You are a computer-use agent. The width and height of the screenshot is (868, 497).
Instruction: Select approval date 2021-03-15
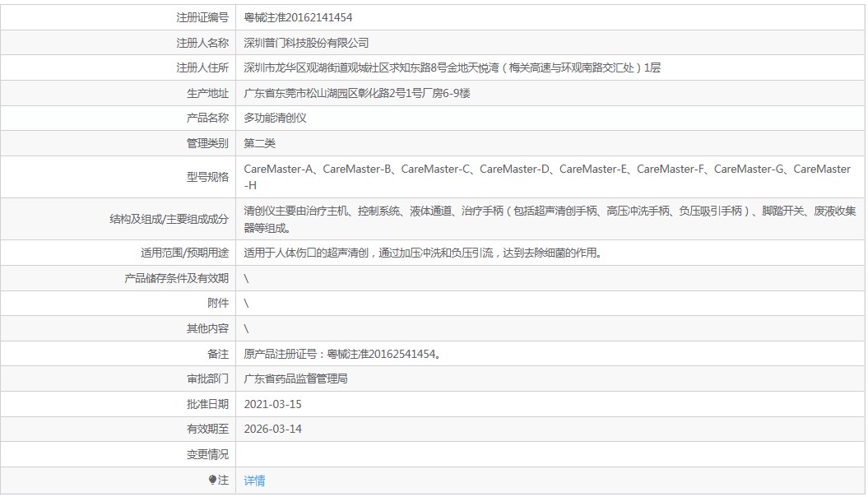(272, 404)
